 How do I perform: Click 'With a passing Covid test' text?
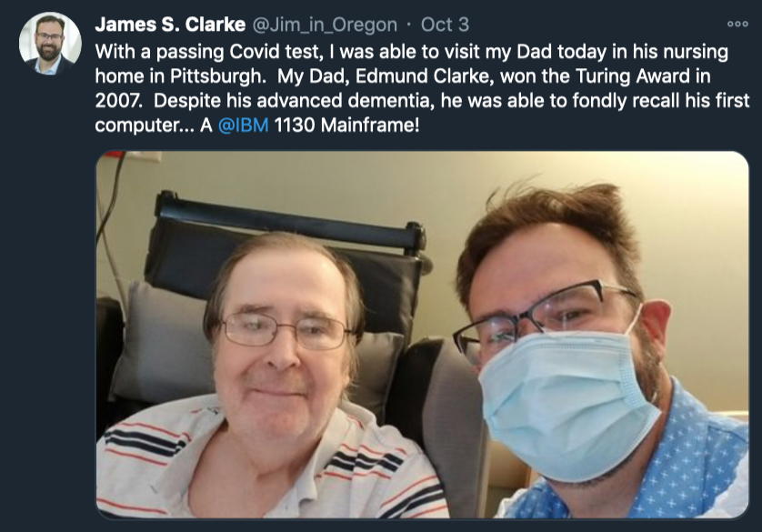point(209,52)
